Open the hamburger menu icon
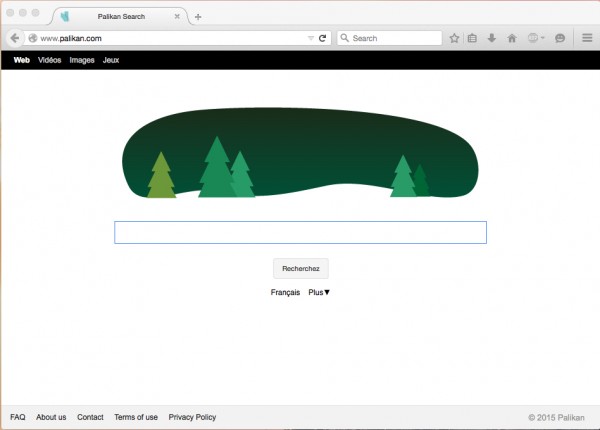The width and height of the screenshot is (600, 430). (x=587, y=38)
